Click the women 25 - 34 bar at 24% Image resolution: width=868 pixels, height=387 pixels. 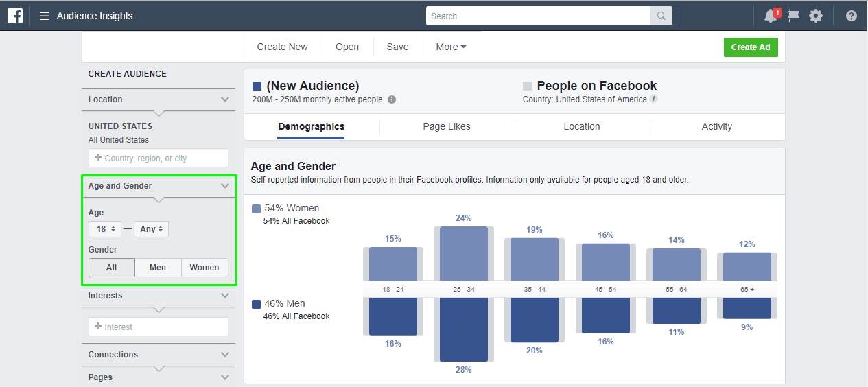(x=464, y=253)
